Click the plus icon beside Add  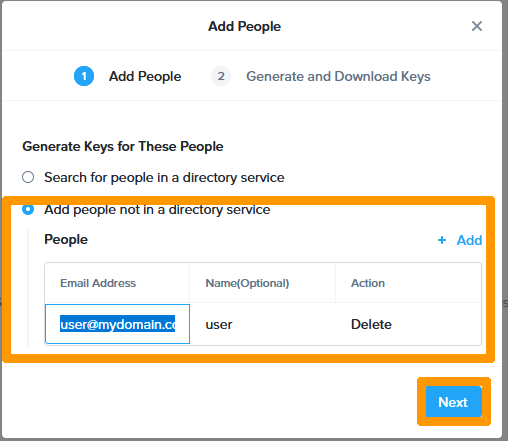pos(442,240)
